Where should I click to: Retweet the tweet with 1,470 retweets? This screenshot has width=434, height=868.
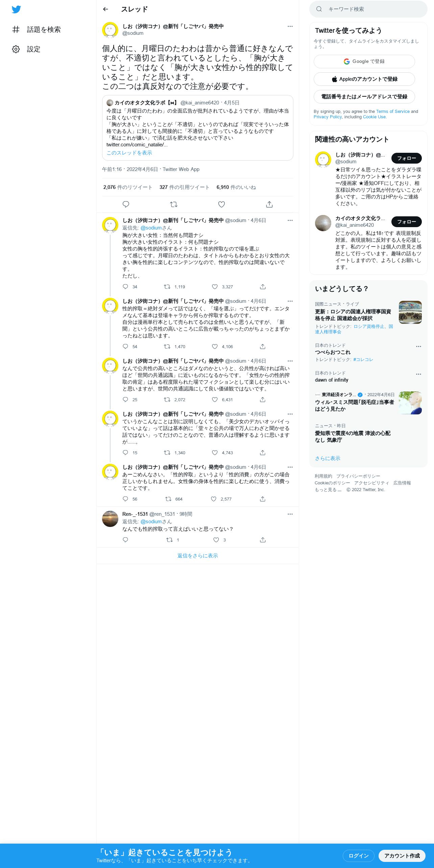167,346
